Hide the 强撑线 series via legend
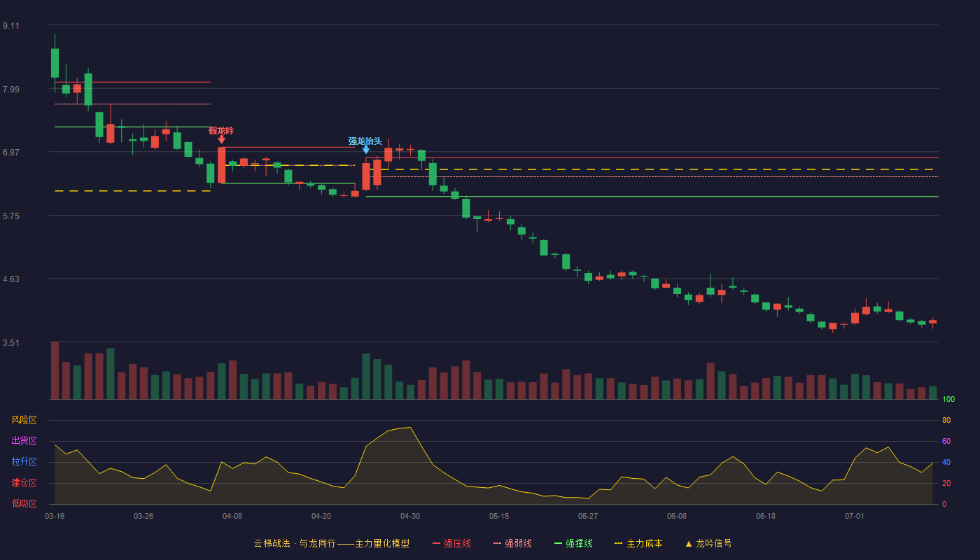The image size is (980, 560). [x=573, y=543]
